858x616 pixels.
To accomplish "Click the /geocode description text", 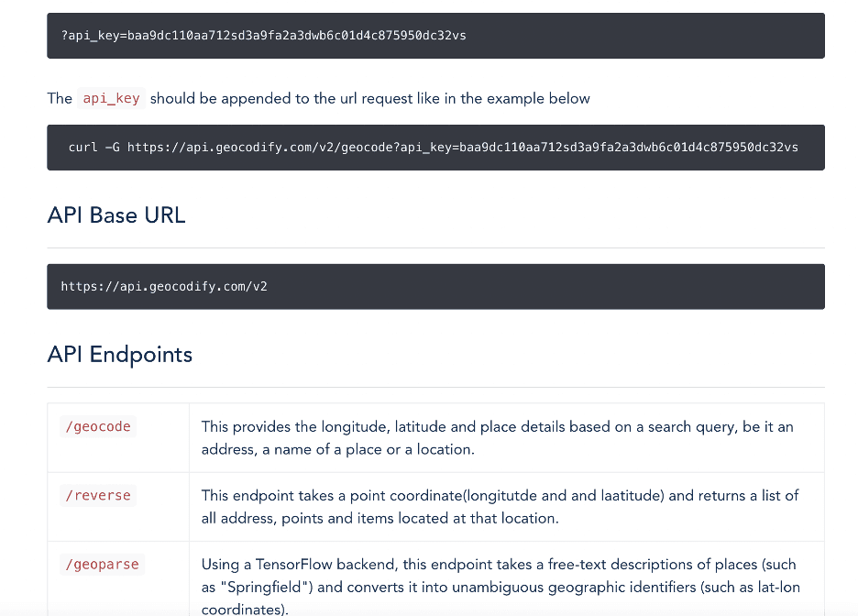I will tap(500, 437).
